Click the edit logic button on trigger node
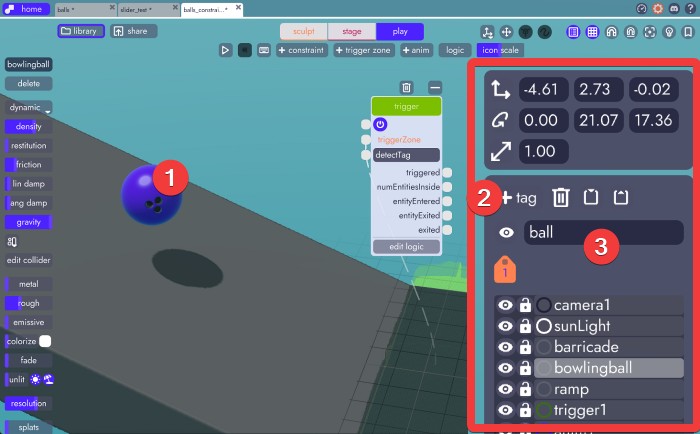 click(x=405, y=246)
